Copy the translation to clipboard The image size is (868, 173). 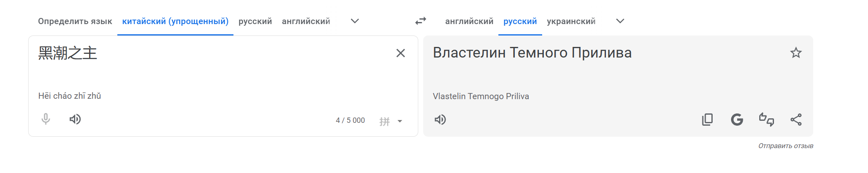[x=707, y=120]
